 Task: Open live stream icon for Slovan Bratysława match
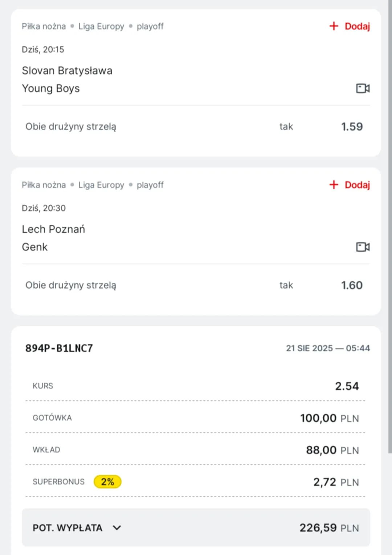(x=363, y=88)
